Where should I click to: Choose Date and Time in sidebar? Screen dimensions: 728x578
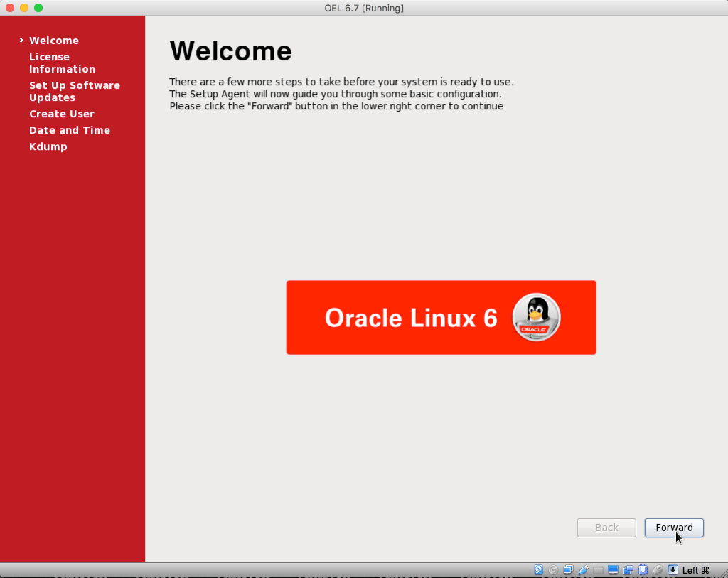(70, 130)
